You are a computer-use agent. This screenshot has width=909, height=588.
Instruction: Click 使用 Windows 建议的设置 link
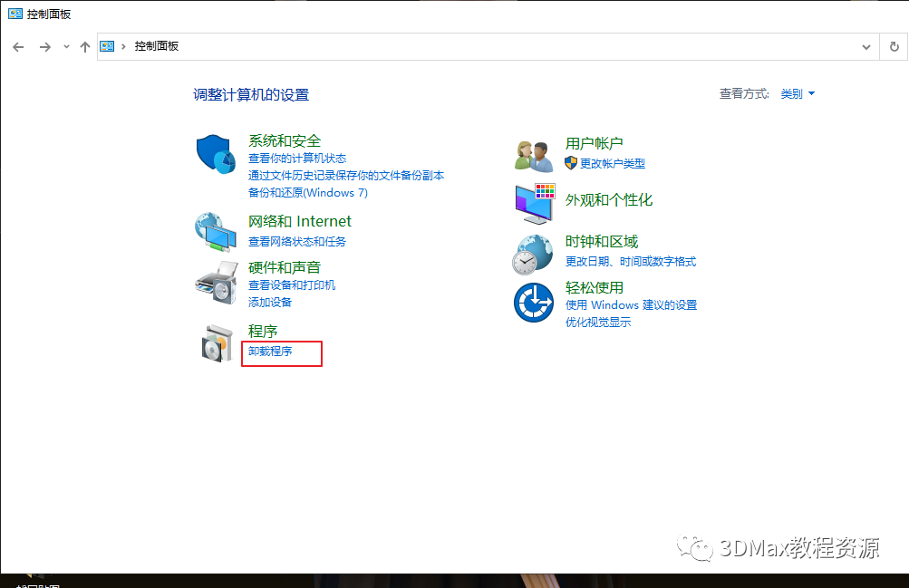[631, 305]
